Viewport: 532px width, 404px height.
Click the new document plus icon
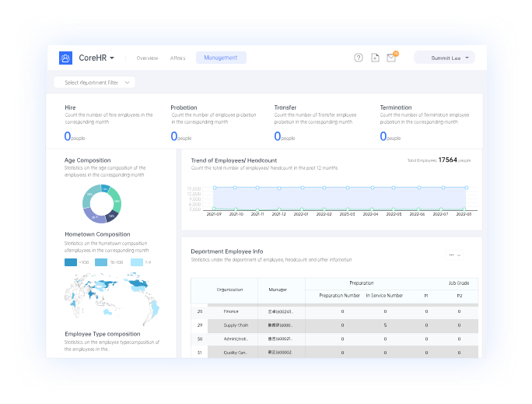(375, 58)
